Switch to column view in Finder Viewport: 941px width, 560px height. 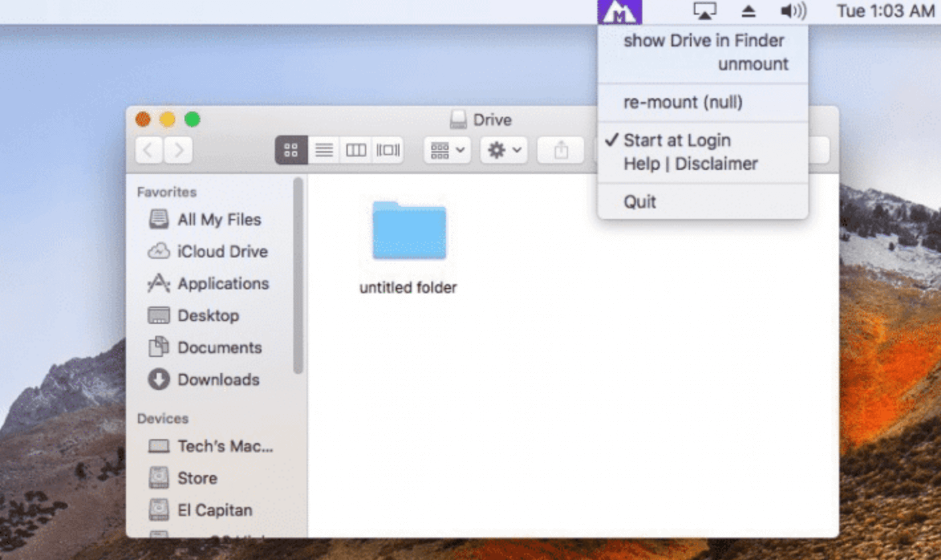tap(356, 150)
